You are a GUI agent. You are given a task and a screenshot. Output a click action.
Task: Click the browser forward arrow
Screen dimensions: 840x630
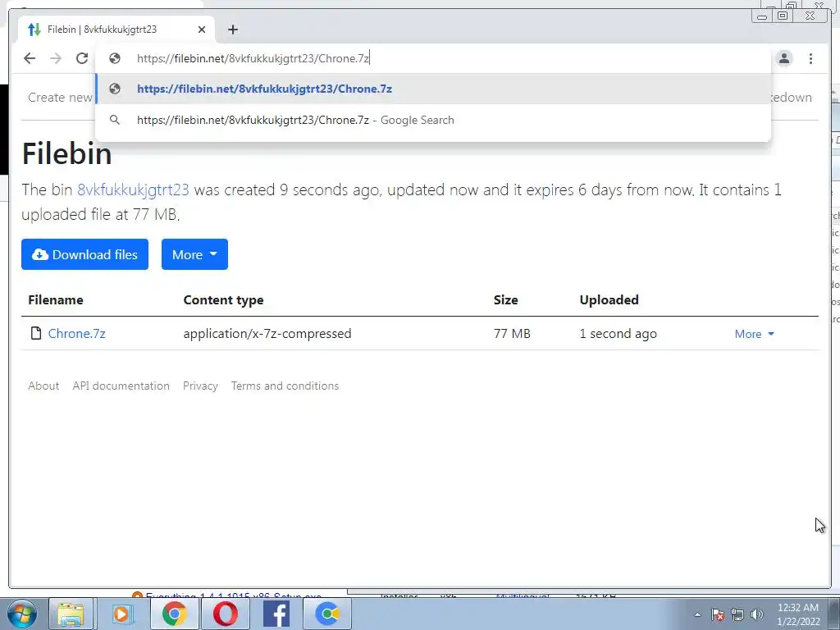pyautogui.click(x=56, y=58)
